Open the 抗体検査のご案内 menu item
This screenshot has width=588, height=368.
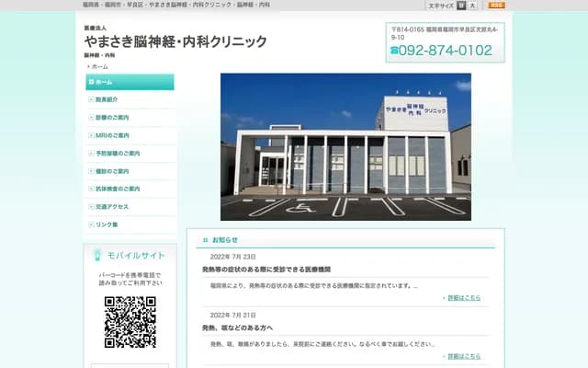pyautogui.click(x=118, y=189)
